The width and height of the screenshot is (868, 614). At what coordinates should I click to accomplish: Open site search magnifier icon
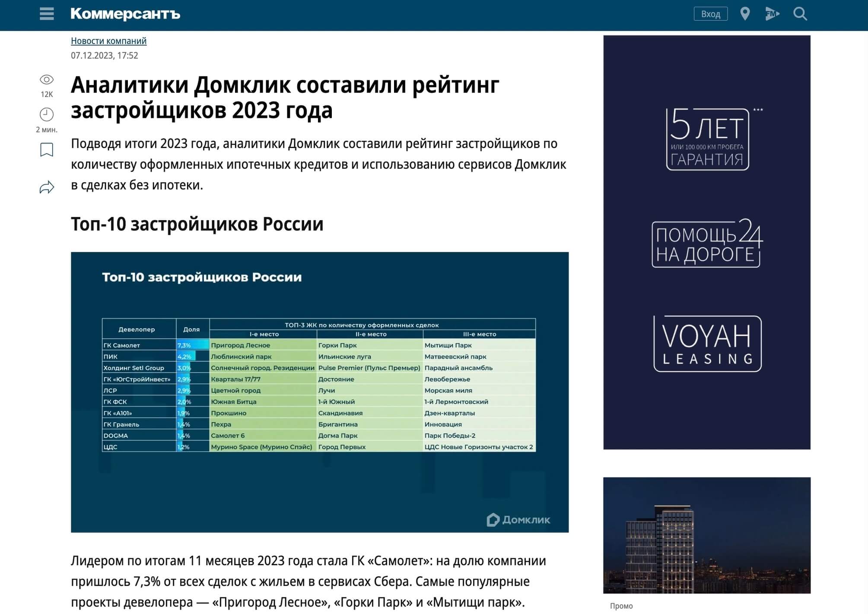coord(800,14)
